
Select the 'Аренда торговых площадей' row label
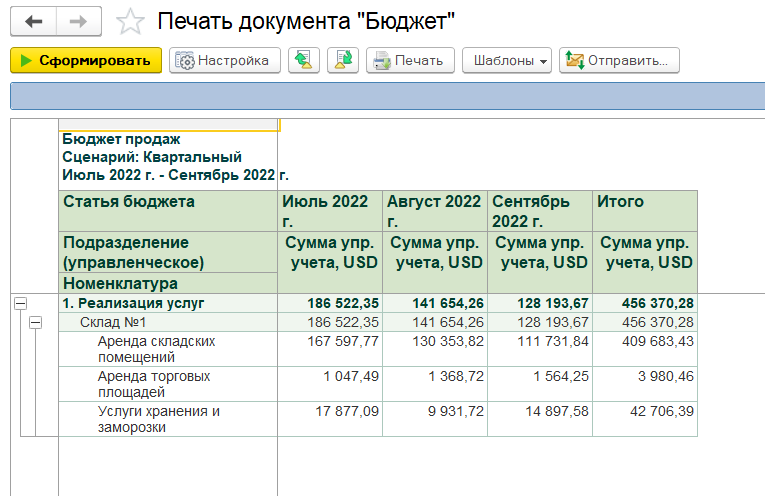[156, 383]
